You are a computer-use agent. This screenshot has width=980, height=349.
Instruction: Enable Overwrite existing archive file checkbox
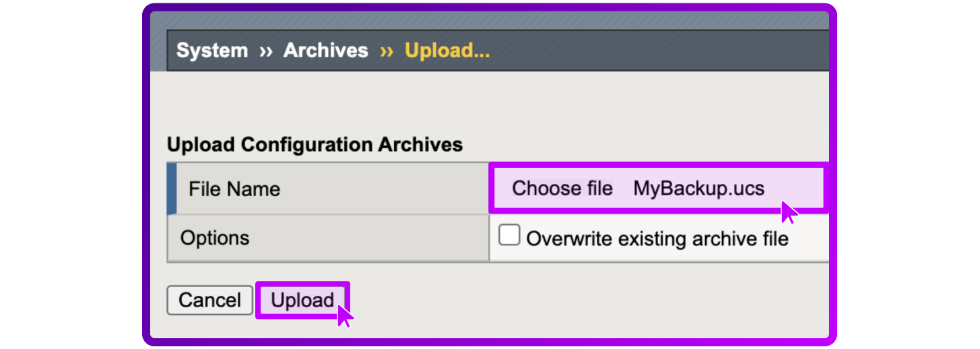(509, 235)
